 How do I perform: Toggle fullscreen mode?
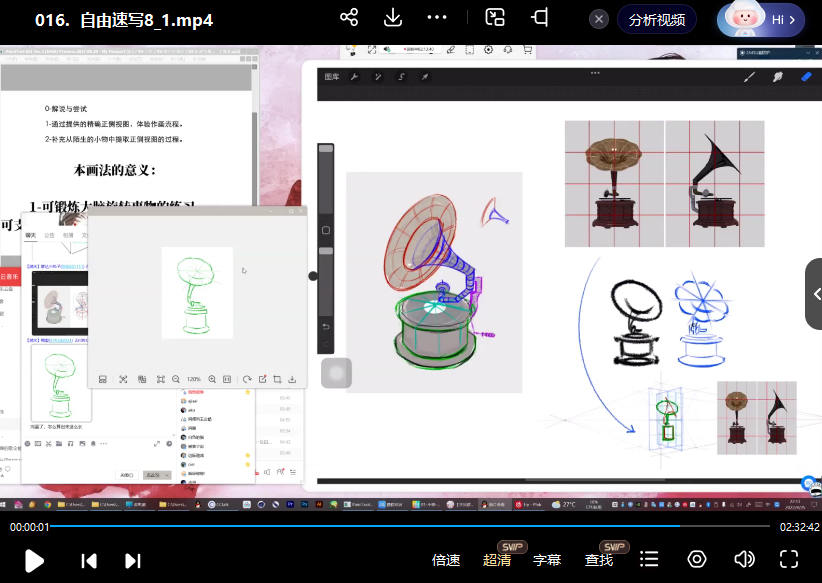point(789,560)
